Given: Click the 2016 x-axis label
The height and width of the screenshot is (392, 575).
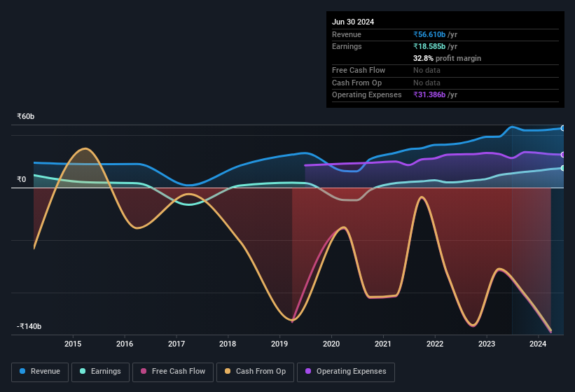Looking at the screenshot, I should [125, 344].
